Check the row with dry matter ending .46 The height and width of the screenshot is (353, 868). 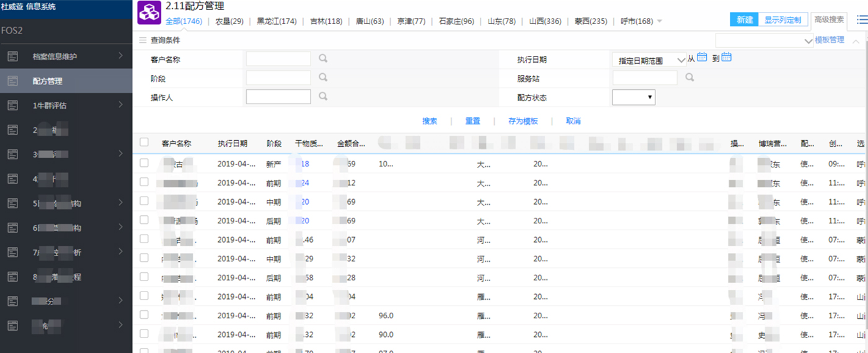coord(144,239)
